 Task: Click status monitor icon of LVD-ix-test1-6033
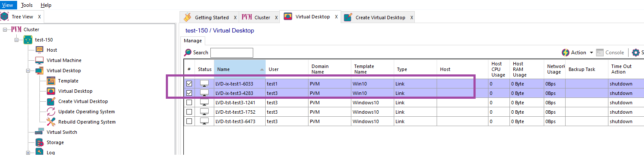click(204, 84)
